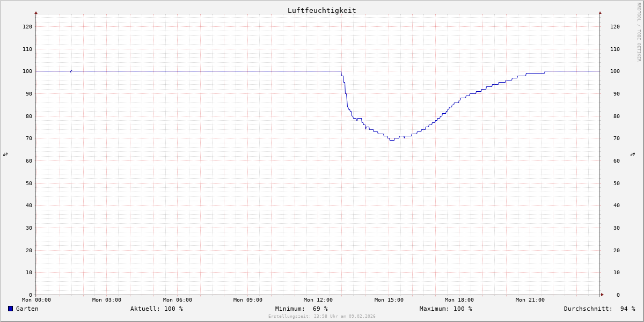This screenshot has width=644, height=322.
Task: Click the Durchschnitt: 94 % statistic
Action: tap(599, 309)
